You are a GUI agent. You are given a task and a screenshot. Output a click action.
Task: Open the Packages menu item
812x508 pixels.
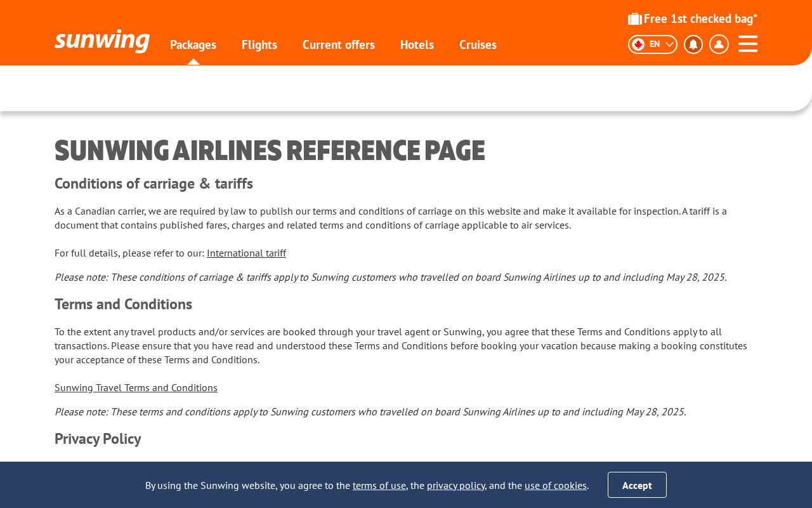coord(193,44)
